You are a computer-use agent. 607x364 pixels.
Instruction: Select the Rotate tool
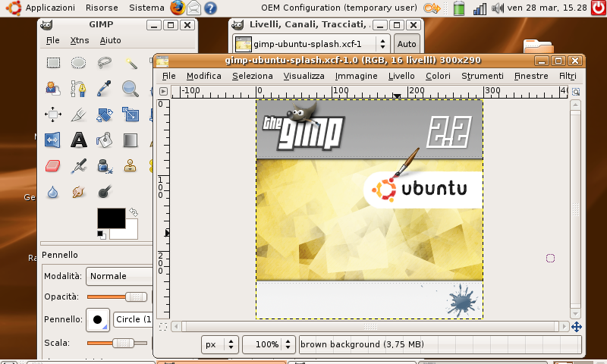105,115
